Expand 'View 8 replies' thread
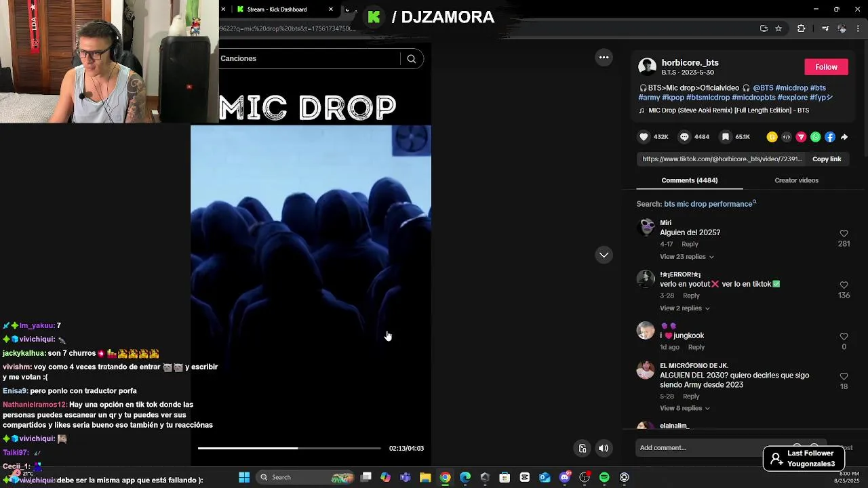 [x=685, y=409]
